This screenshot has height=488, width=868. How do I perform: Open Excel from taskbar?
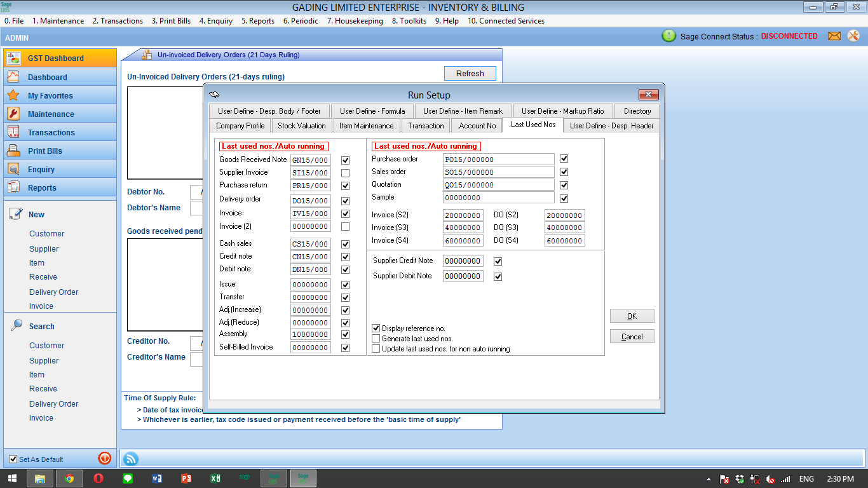tap(215, 478)
